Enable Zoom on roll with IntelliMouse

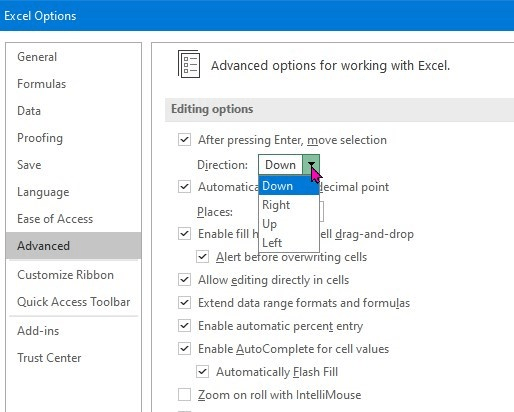coord(184,395)
